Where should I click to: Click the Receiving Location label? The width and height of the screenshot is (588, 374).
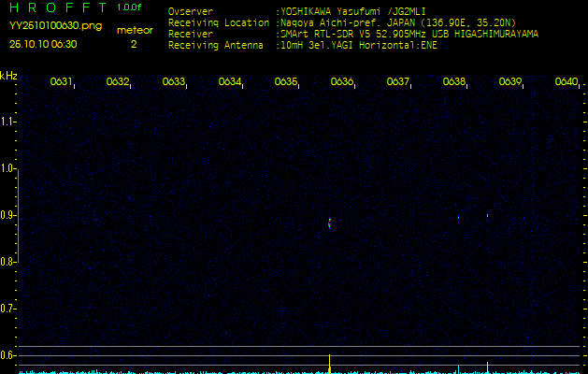[219, 22]
